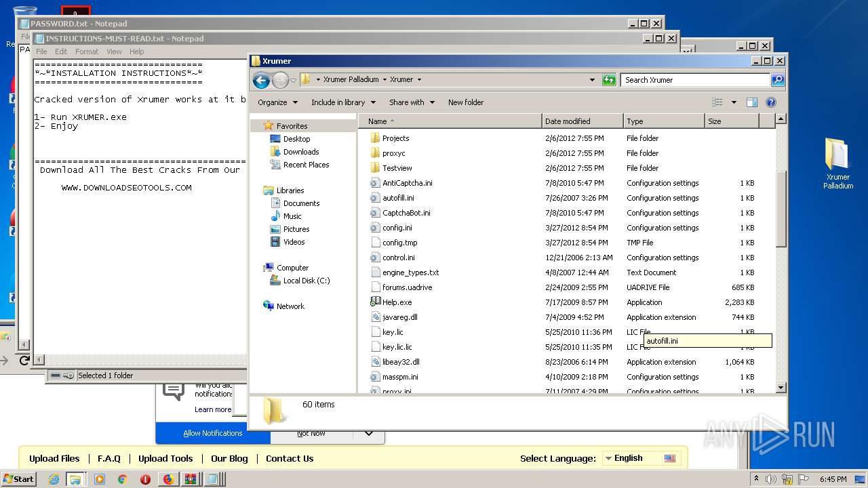
Task: Open Share with dropdown
Action: 412,102
